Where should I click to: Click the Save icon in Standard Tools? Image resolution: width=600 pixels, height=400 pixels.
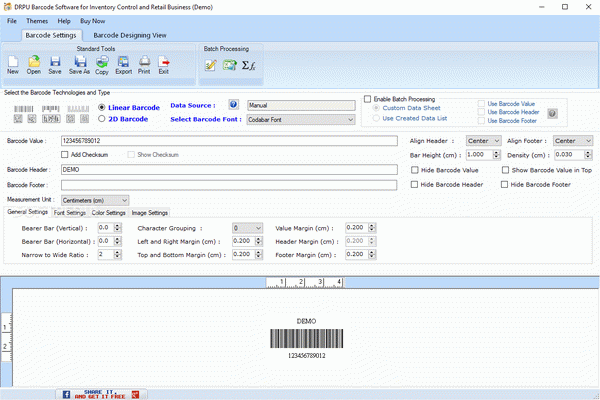(x=55, y=64)
